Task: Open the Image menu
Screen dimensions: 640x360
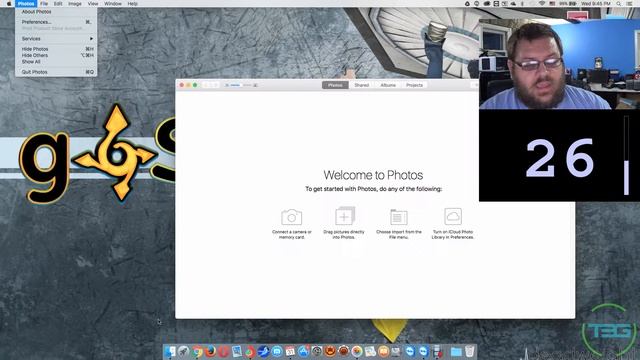Action: click(x=75, y=4)
